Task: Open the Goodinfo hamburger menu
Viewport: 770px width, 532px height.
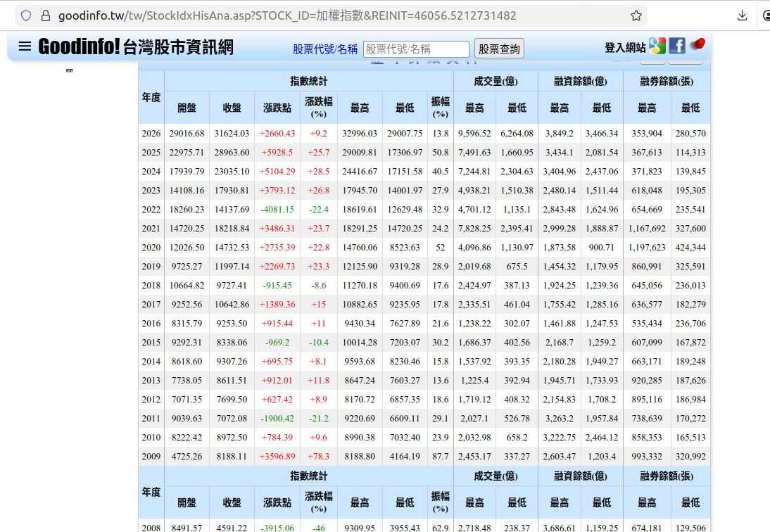Action: tap(25, 46)
